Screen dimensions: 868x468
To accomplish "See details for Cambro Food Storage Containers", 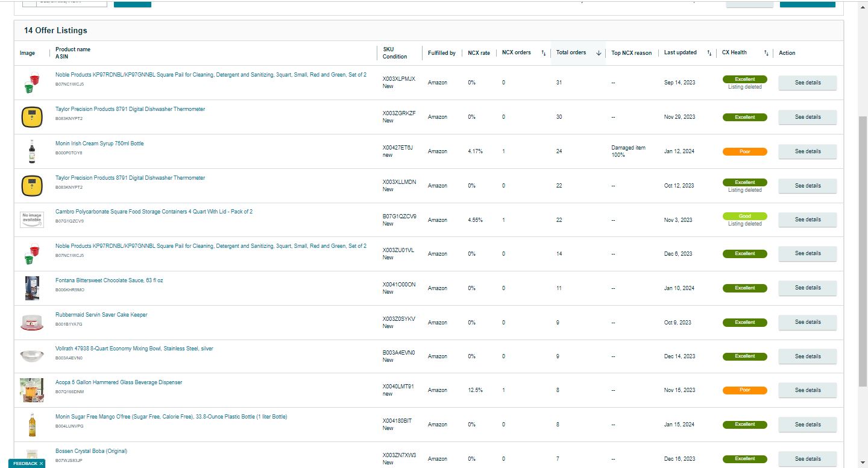I will tap(808, 220).
